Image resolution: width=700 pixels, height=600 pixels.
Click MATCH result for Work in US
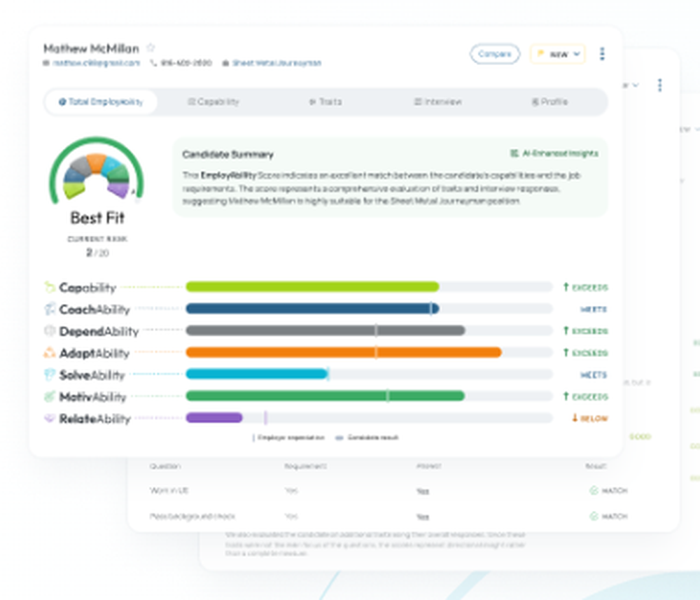pyautogui.click(x=609, y=491)
